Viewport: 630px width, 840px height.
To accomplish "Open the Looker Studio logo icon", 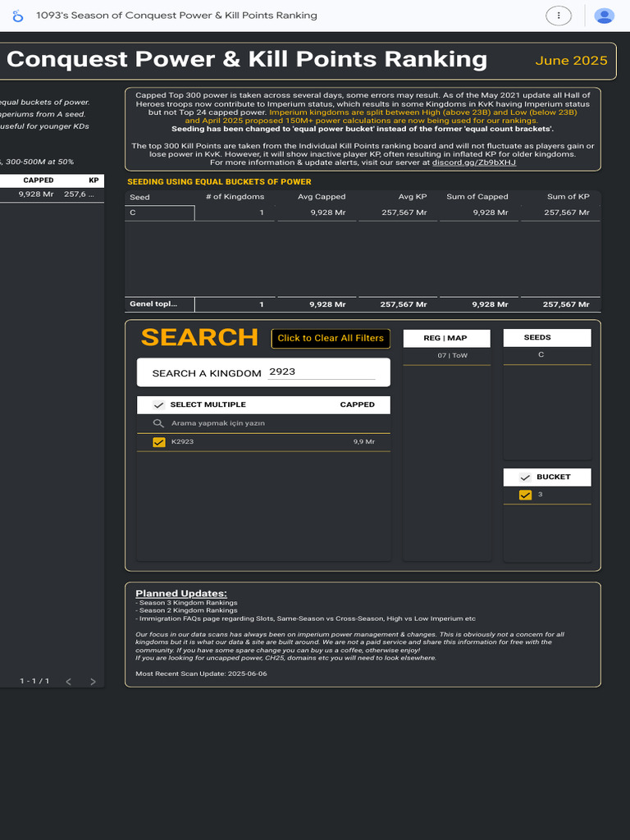I will [x=18, y=16].
